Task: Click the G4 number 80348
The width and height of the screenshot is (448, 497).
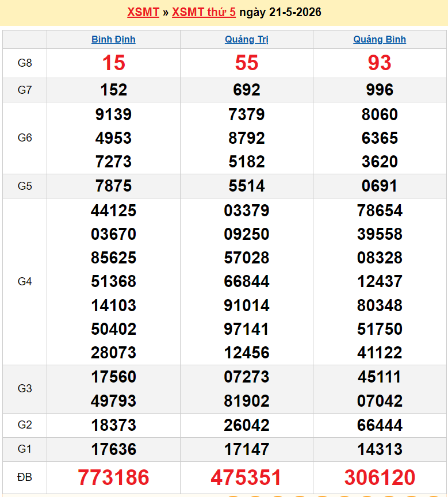Action: (380, 305)
